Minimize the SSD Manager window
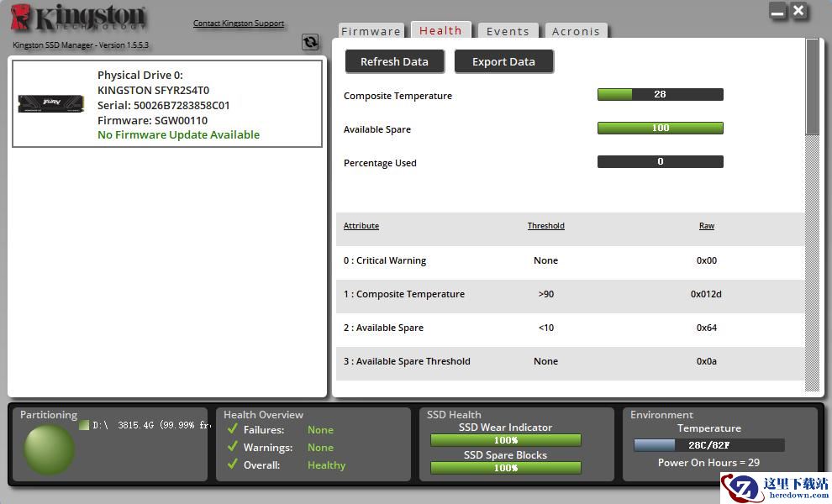832x504 pixels. point(778,11)
